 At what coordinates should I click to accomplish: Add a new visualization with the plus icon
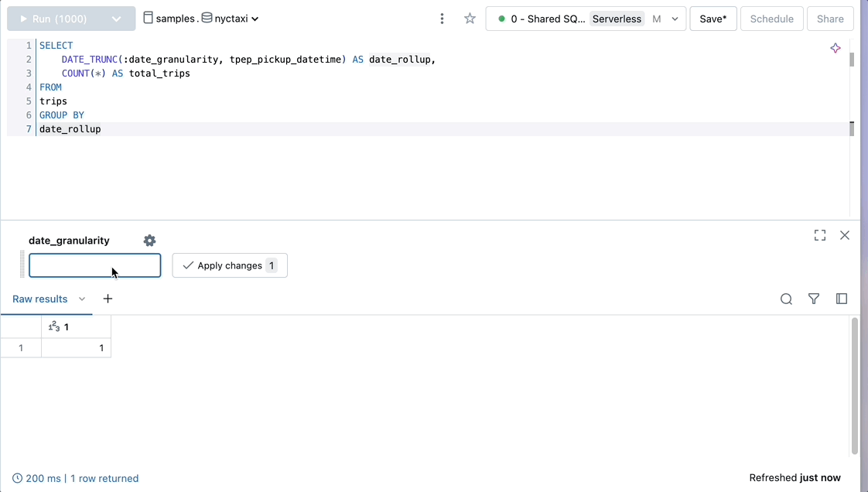(108, 299)
